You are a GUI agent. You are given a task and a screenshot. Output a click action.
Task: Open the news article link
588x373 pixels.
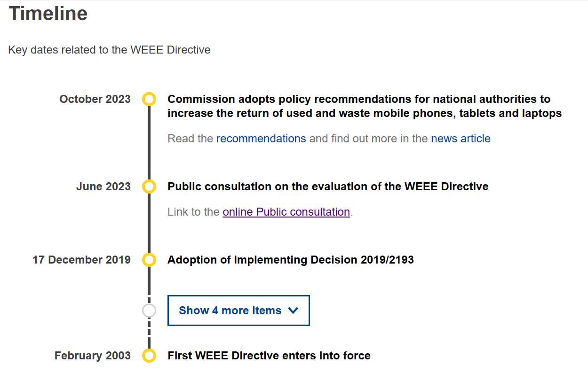pos(461,139)
